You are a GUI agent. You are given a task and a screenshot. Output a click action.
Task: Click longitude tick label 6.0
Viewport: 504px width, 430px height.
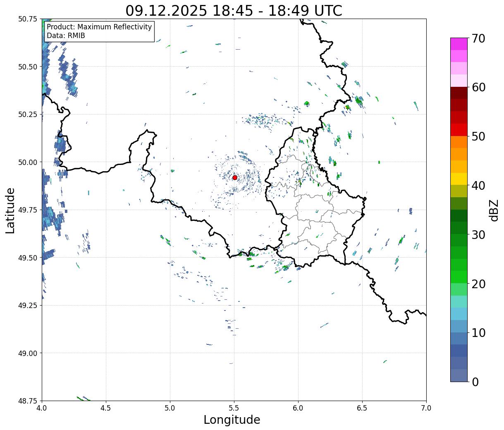[x=298, y=408]
